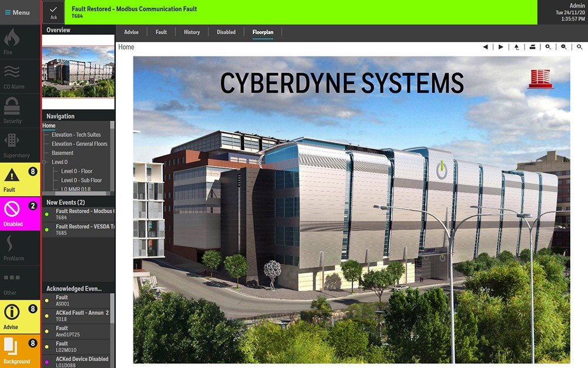This screenshot has width=588, height=368.
Task: Switch to the History tab
Action: (192, 32)
